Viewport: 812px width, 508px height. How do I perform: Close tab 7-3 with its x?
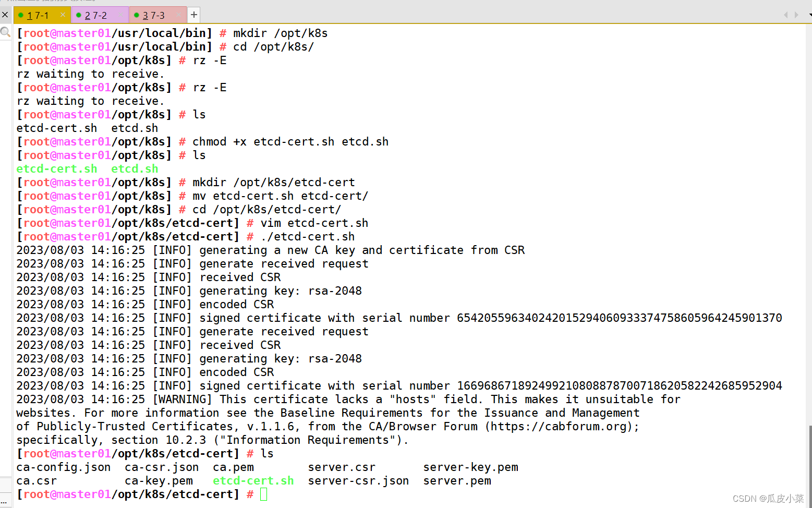click(178, 15)
